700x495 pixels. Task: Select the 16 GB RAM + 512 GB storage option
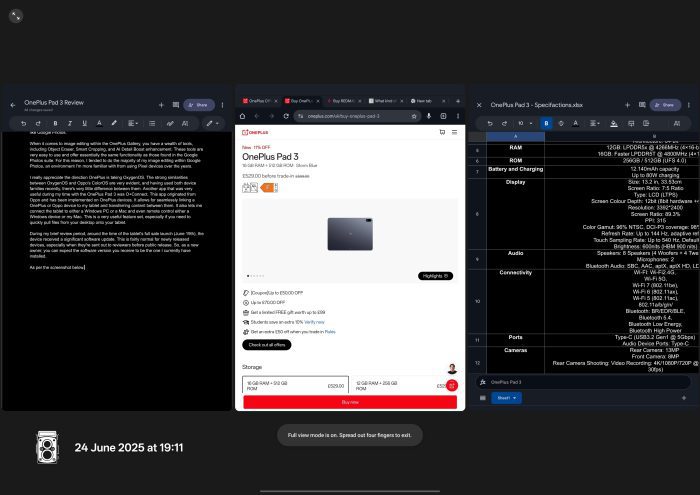pos(293,385)
